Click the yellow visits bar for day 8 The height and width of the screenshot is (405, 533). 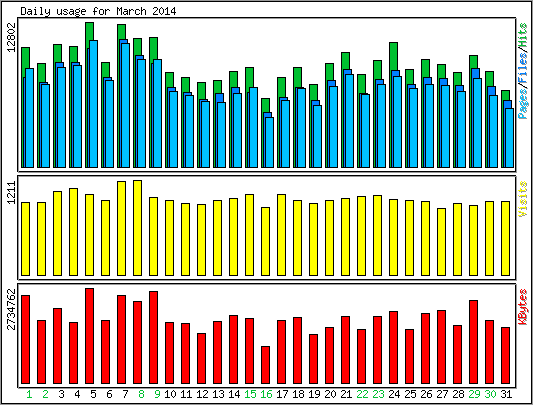[137, 228]
